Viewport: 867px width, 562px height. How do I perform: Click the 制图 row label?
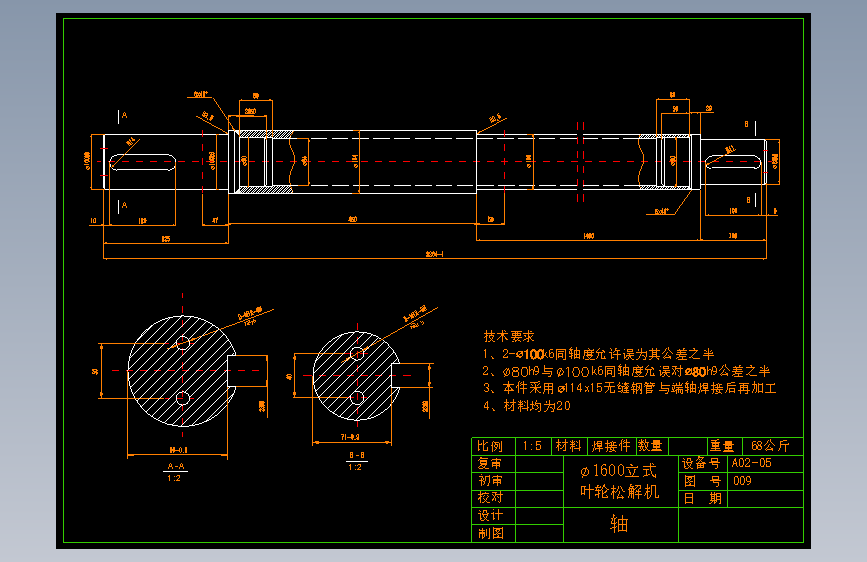pos(490,533)
